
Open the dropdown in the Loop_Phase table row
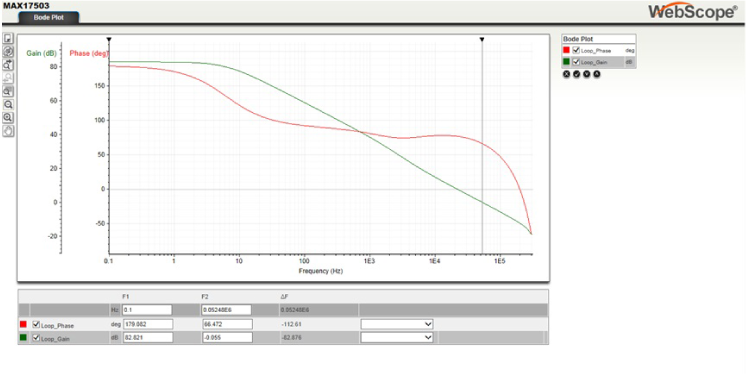click(397, 324)
